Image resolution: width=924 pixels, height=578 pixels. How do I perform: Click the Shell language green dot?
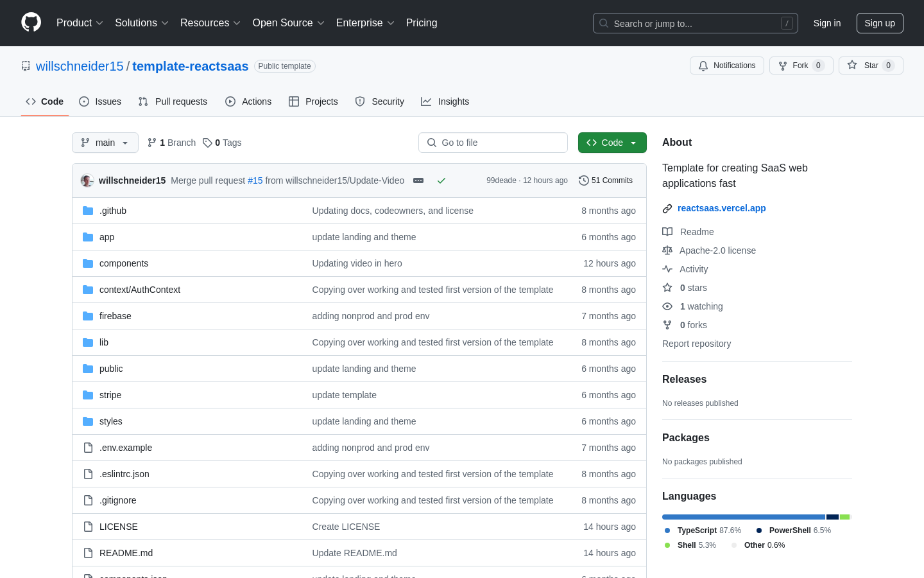(667, 545)
